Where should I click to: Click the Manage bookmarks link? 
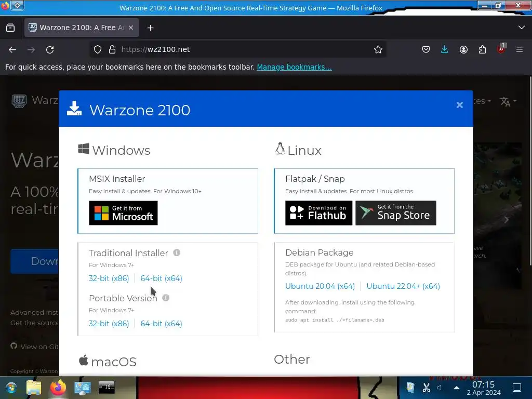294,67
